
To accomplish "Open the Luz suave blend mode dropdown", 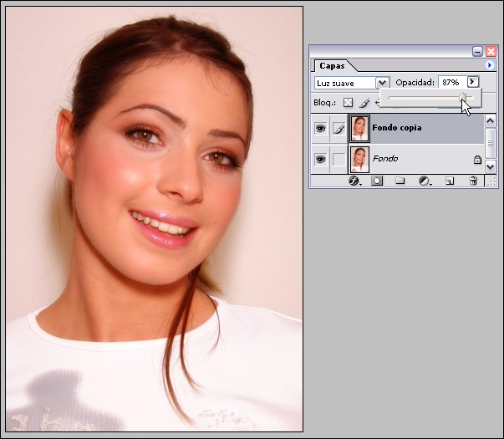I will (x=383, y=83).
